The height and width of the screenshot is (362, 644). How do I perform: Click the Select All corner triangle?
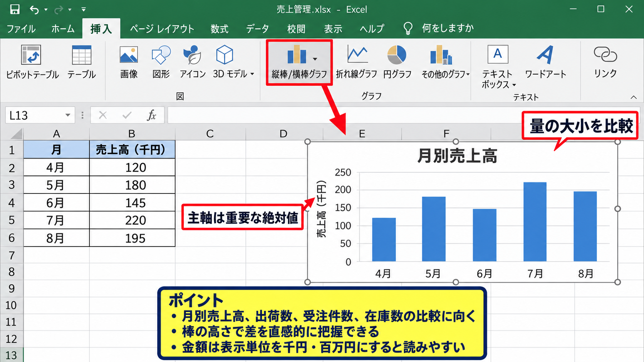coord(17,134)
